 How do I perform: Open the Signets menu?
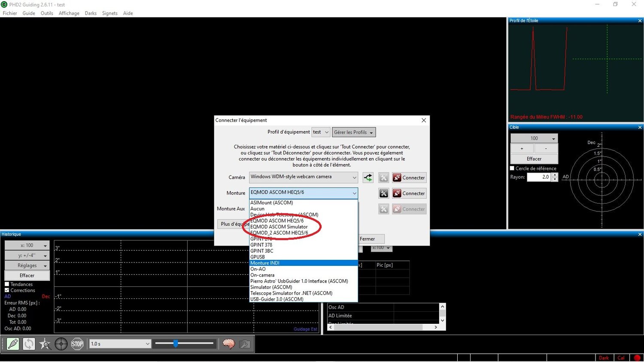110,13
